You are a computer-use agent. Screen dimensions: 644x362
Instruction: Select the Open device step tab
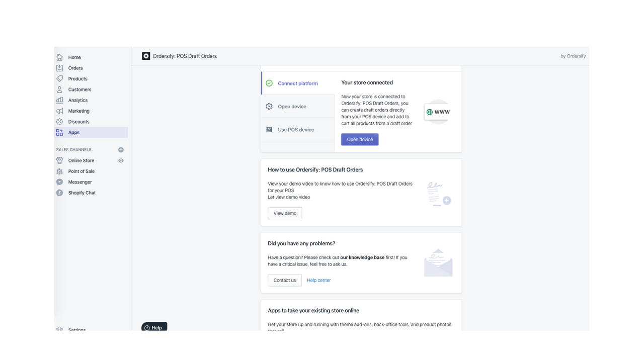298,107
